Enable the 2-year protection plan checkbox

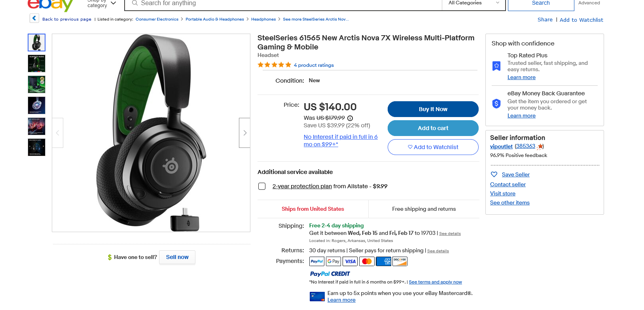click(x=262, y=186)
